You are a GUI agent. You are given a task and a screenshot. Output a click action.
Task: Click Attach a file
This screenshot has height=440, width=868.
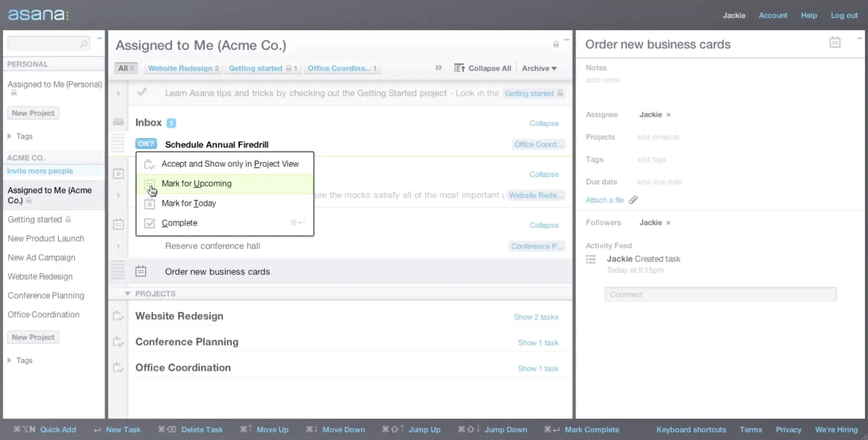pos(605,200)
